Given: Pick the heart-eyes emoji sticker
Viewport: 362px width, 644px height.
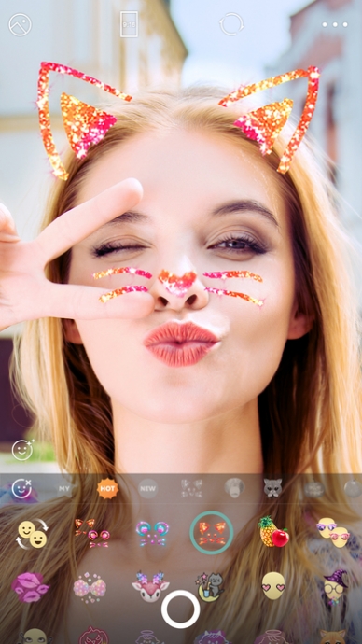Looking at the screenshot, I should pyautogui.click(x=273, y=586).
